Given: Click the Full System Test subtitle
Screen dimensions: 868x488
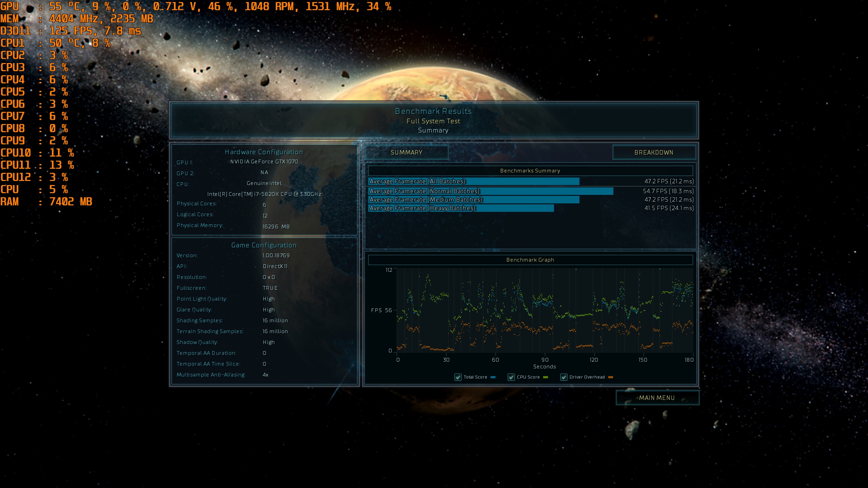Looking at the screenshot, I should [x=433, y=121].
